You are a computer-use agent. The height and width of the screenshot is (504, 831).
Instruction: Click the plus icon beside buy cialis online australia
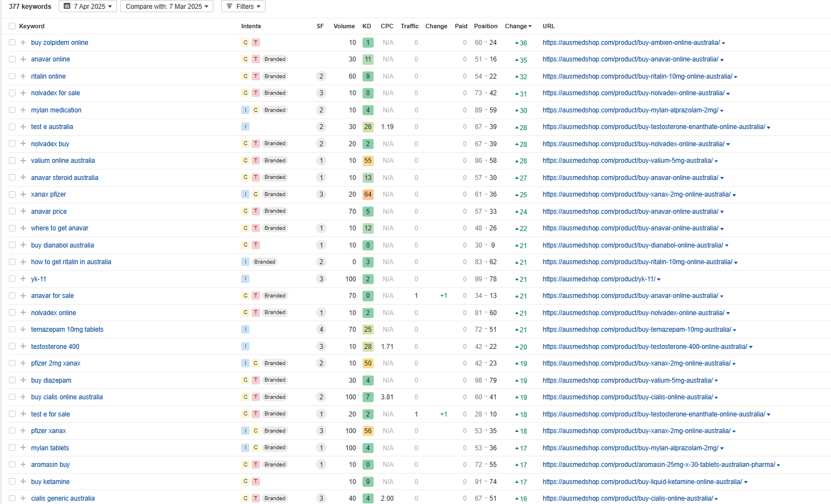[23, 397]
